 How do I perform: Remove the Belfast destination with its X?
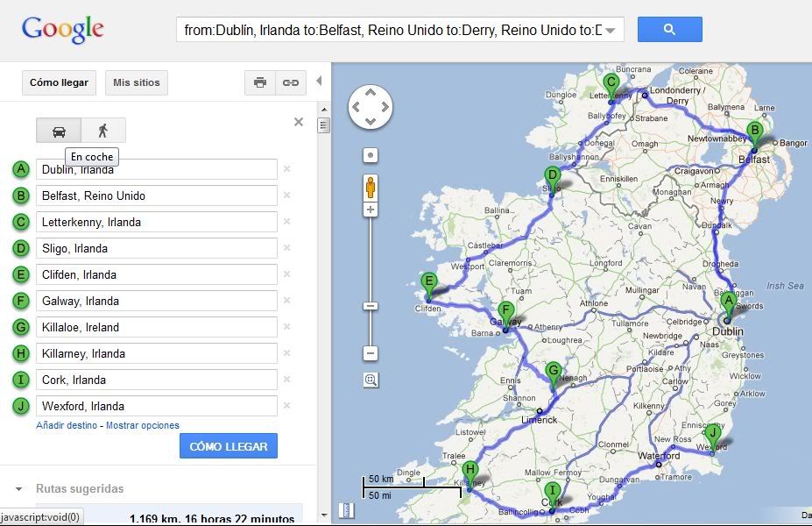click(287, 195)
